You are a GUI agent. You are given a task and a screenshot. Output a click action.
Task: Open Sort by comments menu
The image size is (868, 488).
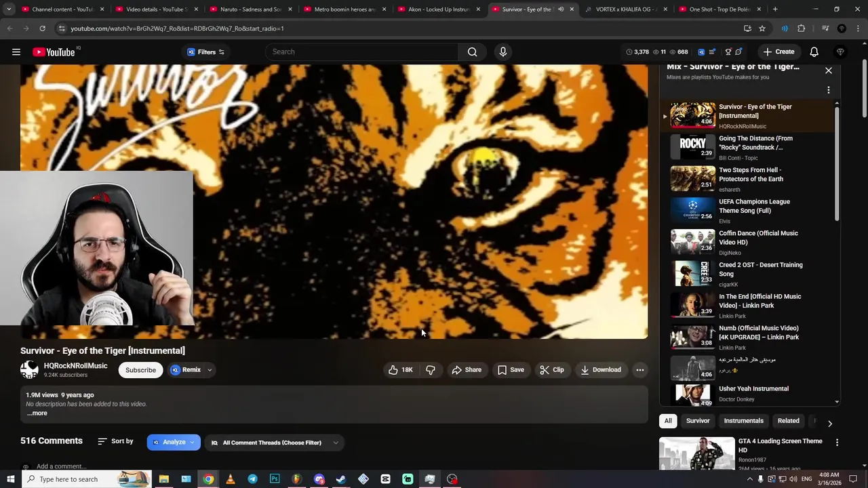(115, 441)
